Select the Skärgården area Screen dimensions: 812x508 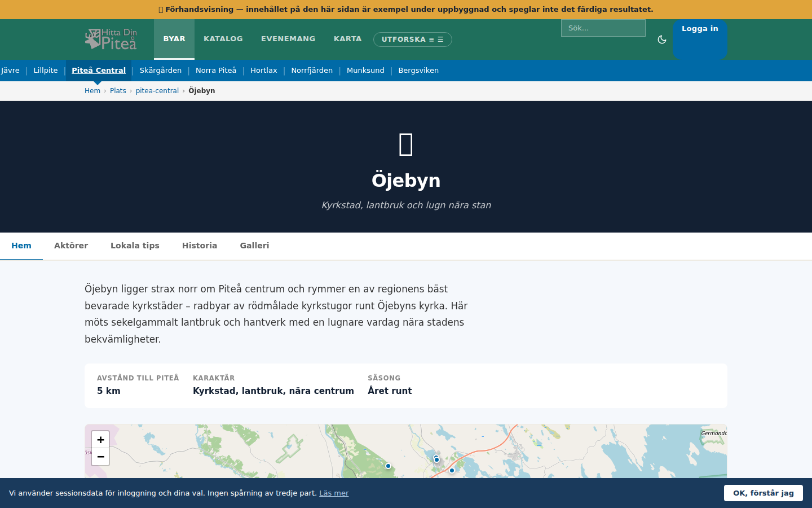pyautogui.click(x=161, y=71)
